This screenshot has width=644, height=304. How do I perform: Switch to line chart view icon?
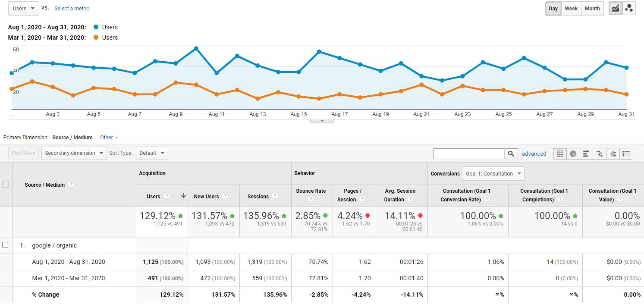click(x=615, y=8)
